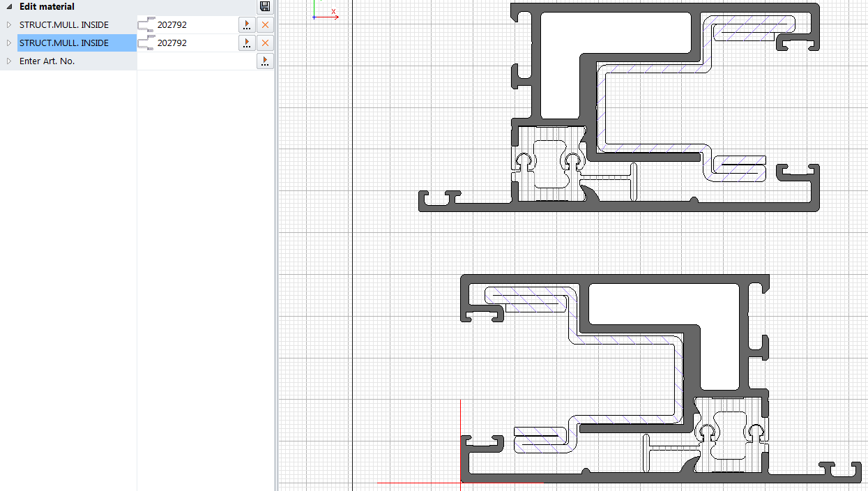
Task: Click the Enter Art. No. label
Action: click(47, 61)
